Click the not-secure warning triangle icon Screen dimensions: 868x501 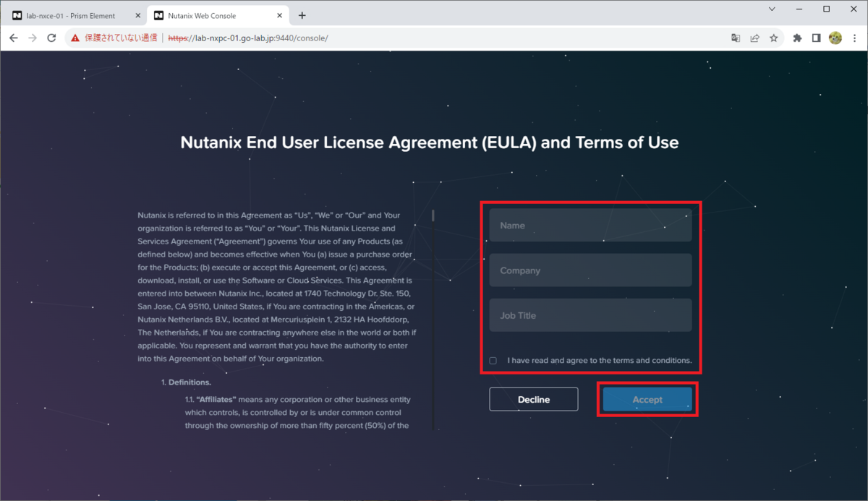[75, 38]
